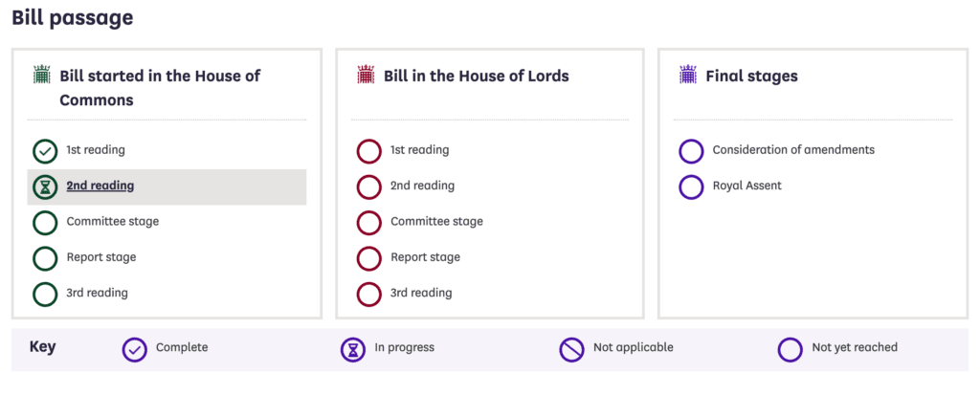Click the green House of Commons portcullis icon
The image size is (980, 395).
pyautogui.click(x=41, y=75)
